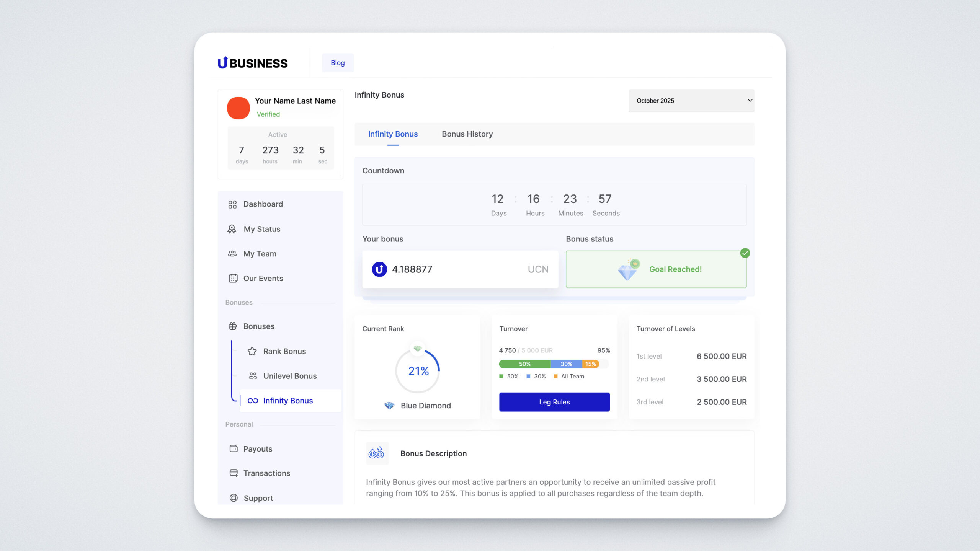Click the Payouts wallet icon
Image resolution: width=980 pixels, height=551 pixels.
234,448
